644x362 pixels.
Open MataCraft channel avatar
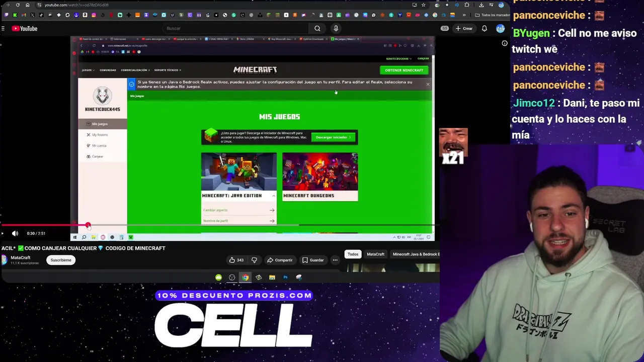(x=4, y=260)
